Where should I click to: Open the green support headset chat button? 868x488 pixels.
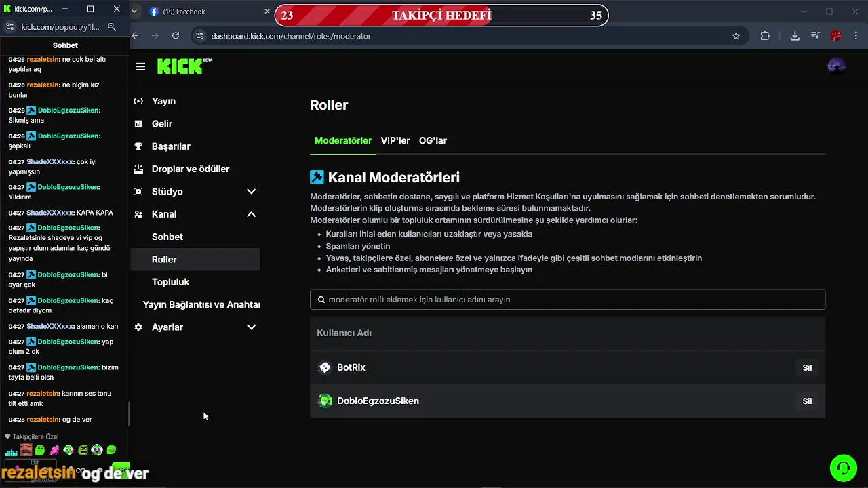(844, 468)
